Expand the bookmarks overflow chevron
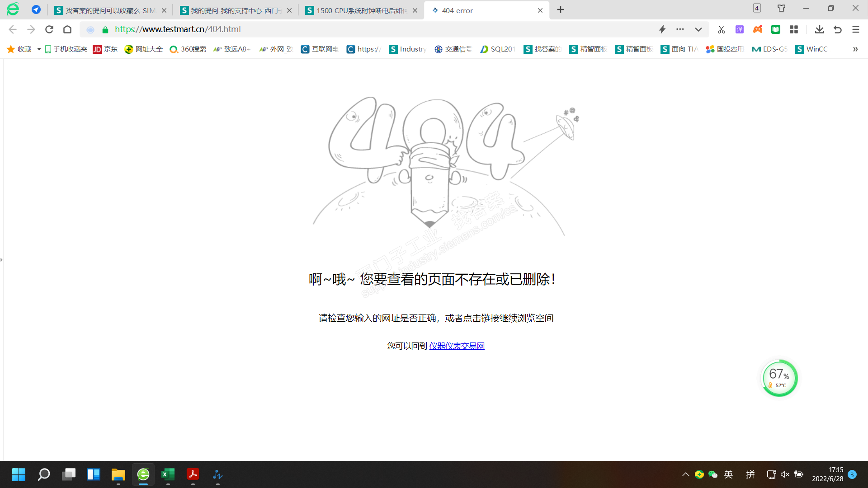 point(855,49)
